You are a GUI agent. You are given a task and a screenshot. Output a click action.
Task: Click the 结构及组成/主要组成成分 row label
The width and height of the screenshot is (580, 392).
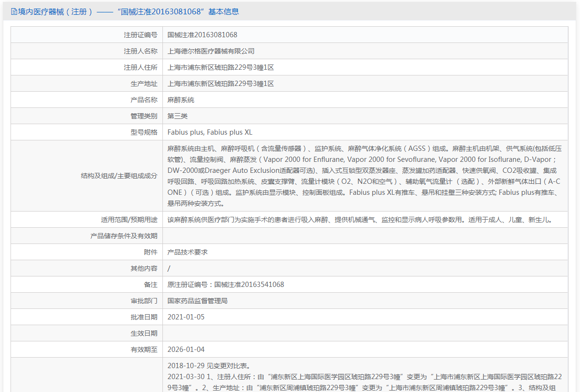point(119,176)
